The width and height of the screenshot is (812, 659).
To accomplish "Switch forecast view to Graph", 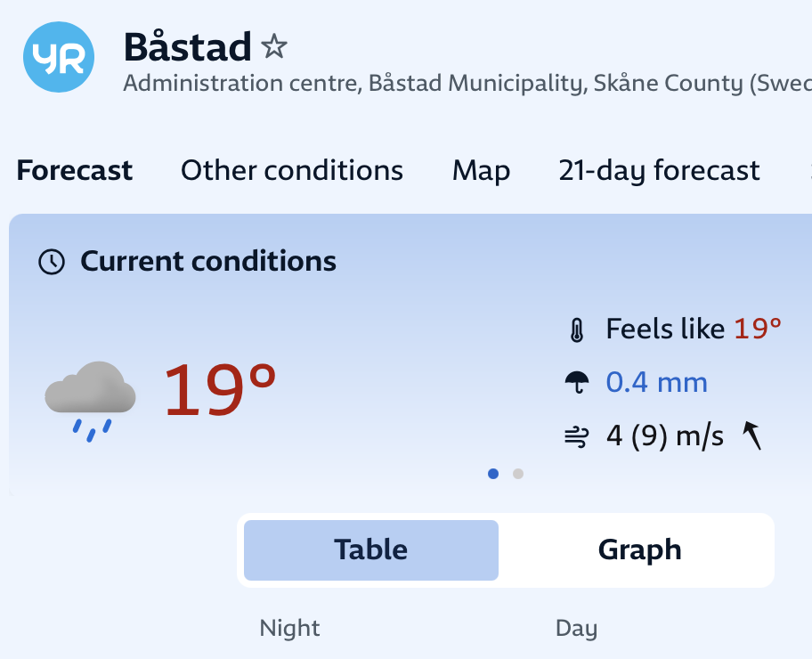I will coord(639,549).
